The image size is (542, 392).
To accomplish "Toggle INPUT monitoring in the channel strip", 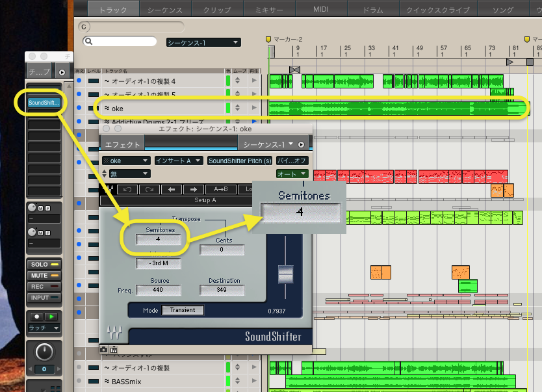I will (44, 298).
